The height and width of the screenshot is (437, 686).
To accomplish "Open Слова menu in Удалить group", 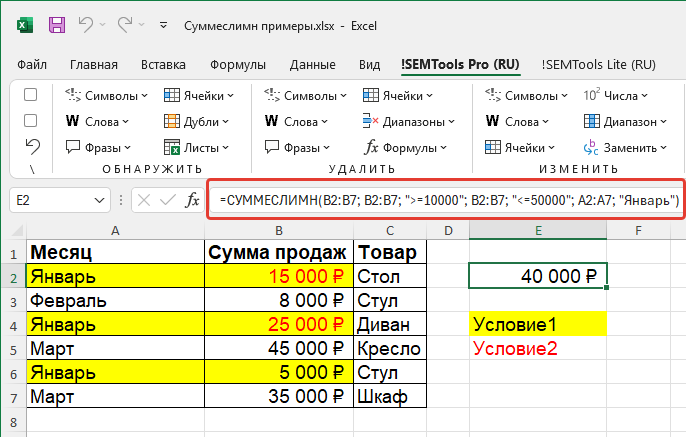I will [x=296, y=122].
